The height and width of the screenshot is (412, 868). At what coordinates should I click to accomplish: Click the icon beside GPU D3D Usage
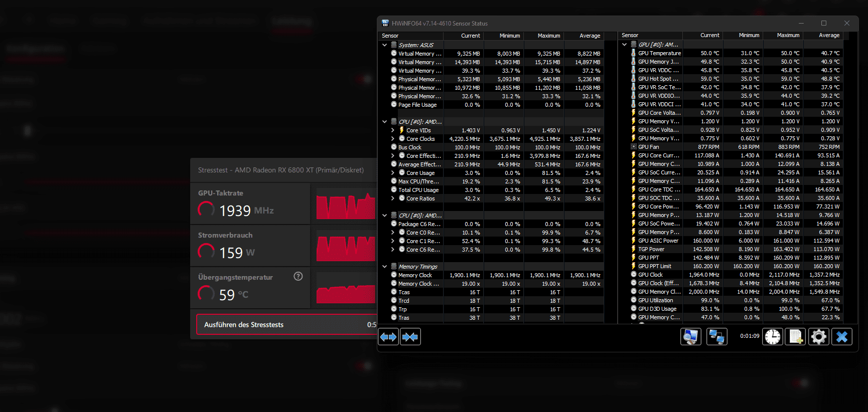633,309
